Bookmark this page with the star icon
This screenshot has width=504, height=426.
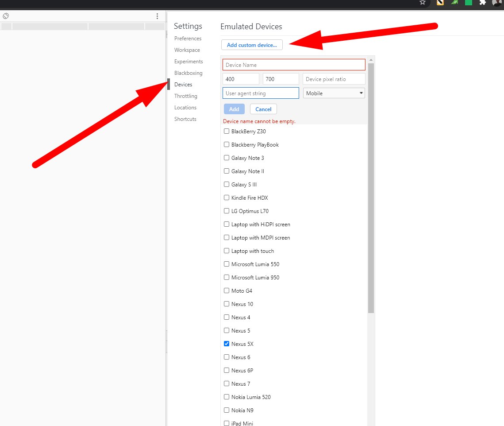422,3
